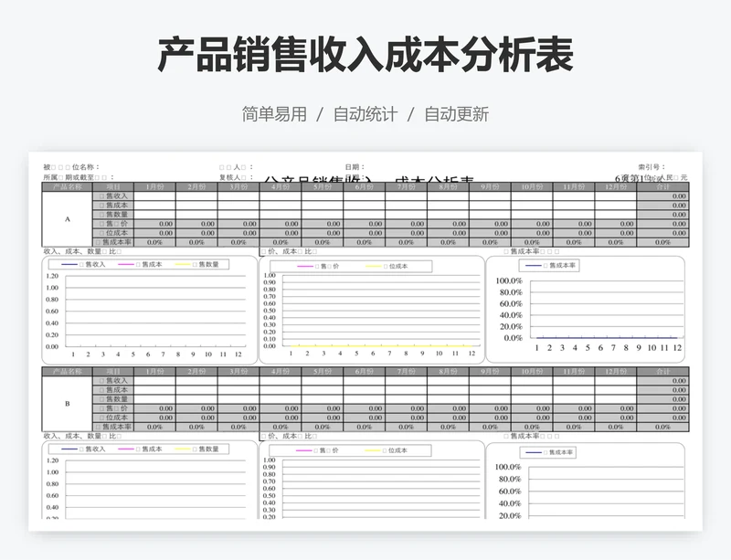731x560 pixels.
Task: Select the 合计 column header in product A table
Action: 662,187
